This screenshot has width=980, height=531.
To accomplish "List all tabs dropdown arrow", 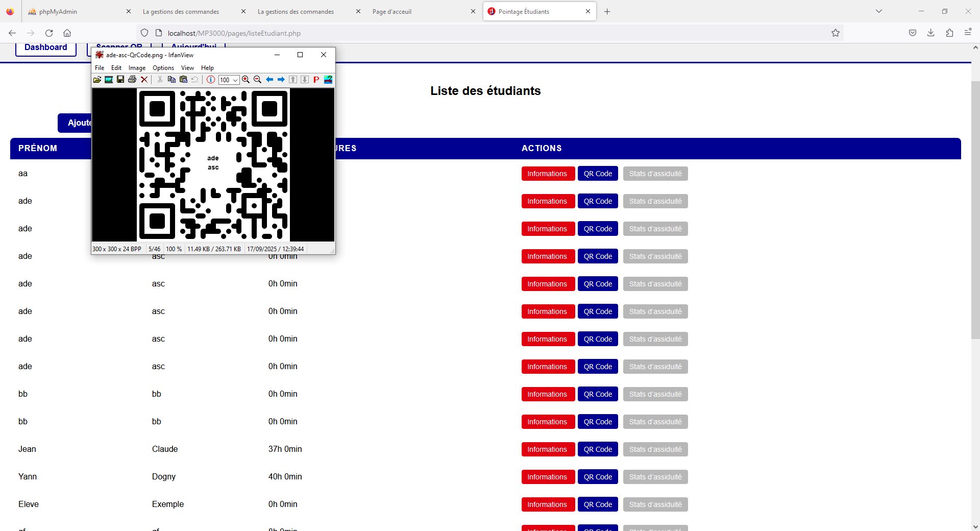I will pyautogui.click(x=879, y=11).
